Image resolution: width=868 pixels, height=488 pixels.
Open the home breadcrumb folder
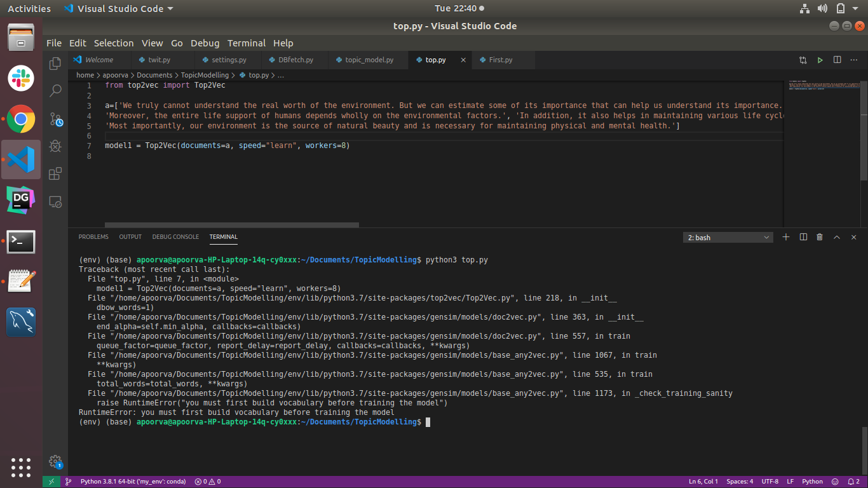coord(85,75)
